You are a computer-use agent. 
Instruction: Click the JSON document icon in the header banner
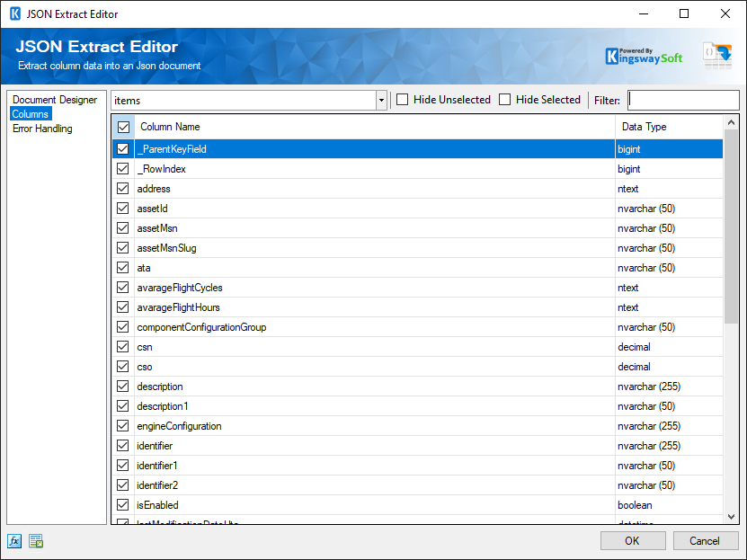[716, 53]
